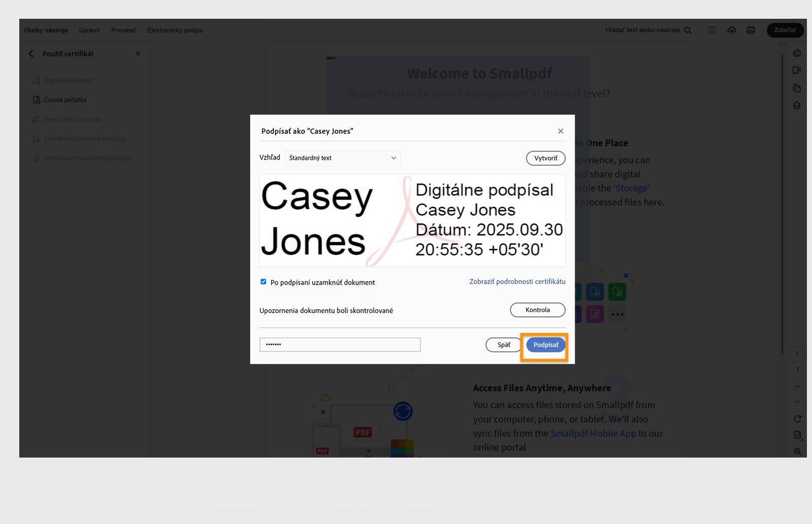This screenshot has width=812, height=524.
Task: Go to next page with down chevron
Action: (x=797, y=402)
